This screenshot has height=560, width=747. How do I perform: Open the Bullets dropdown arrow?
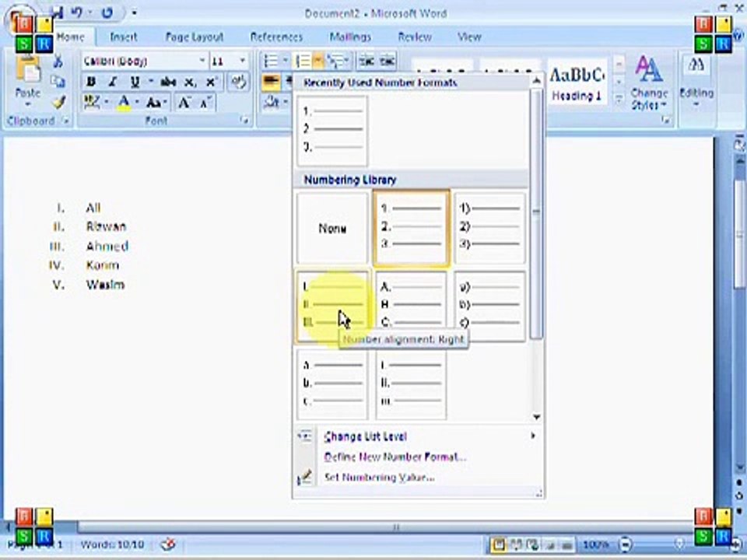286,61
